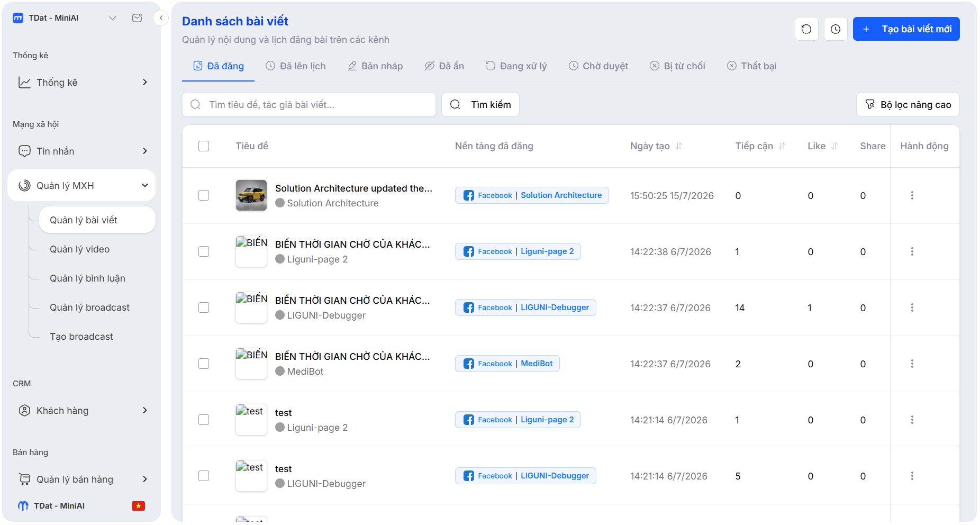Collapse the sidebar with the arrow icon

click(161, 18)
